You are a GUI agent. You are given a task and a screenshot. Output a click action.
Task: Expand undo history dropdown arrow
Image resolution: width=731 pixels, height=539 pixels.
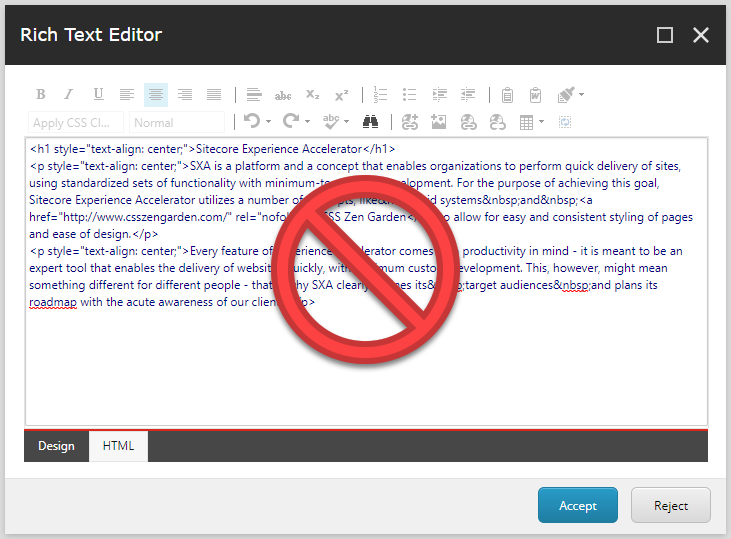pos(269,122)
